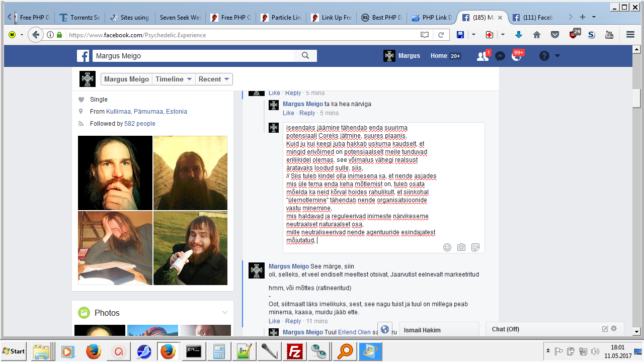Image resolution: width=644 pixels, height=362 pixels.
Task: Open Windows Explorer folder icon in taskbar
Action: coord(42,351)
